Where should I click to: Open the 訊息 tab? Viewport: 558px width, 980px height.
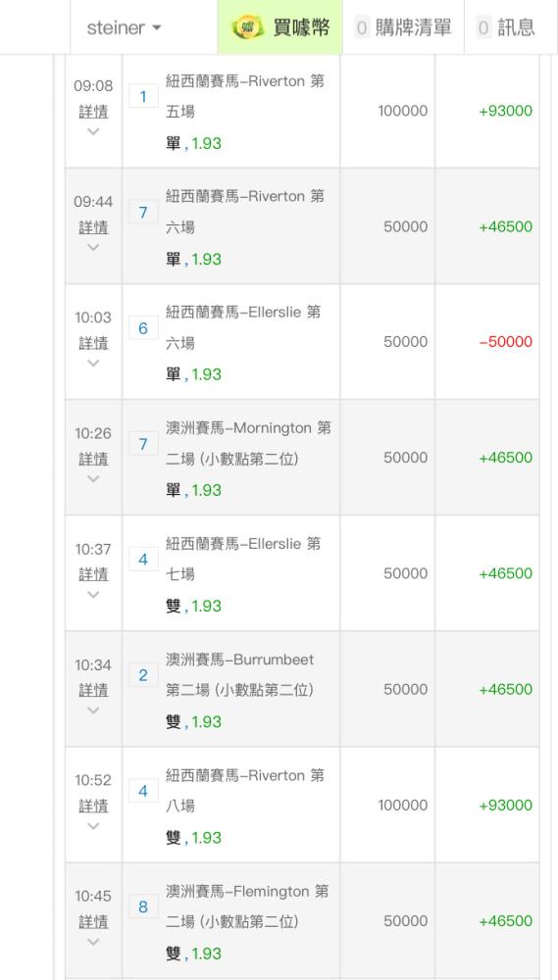tap(507, 27)
